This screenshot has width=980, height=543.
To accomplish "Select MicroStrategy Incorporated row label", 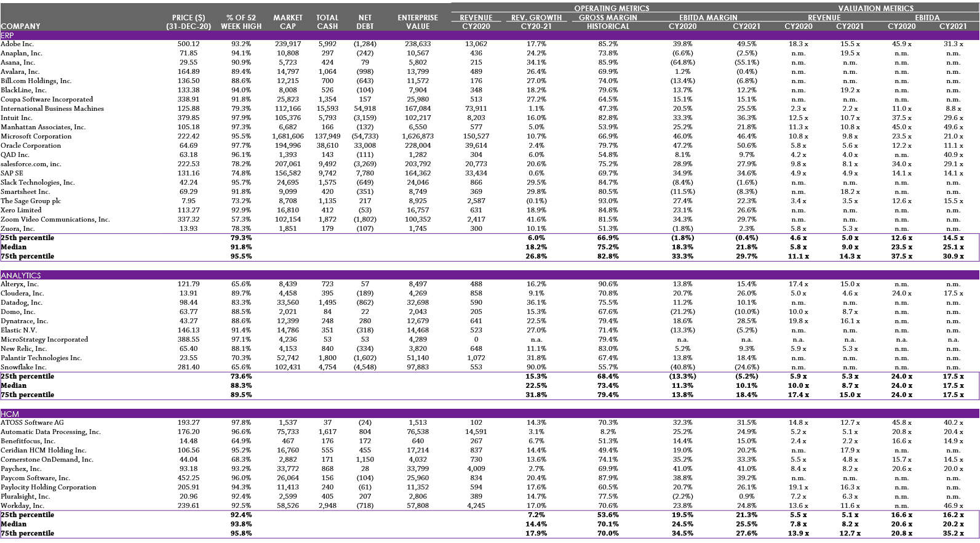I will (x=44, y=340).
